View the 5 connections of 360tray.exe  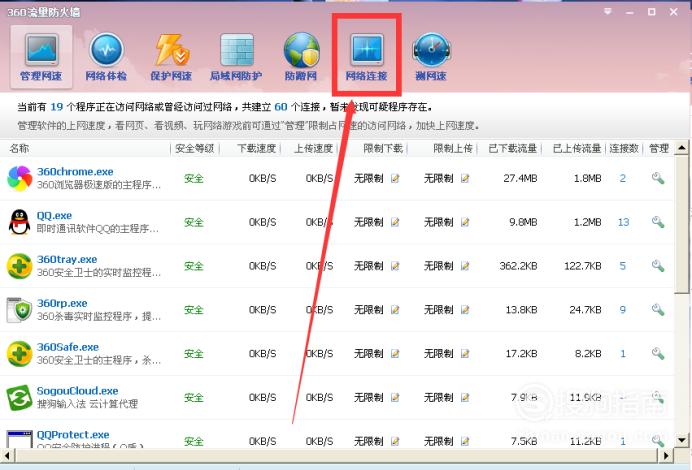623,266
